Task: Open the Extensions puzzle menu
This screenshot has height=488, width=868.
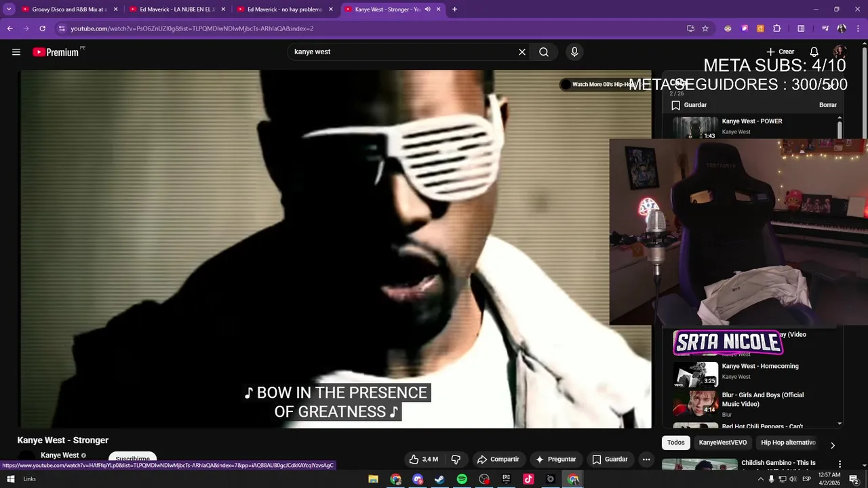Action: (x=777, y=28)
